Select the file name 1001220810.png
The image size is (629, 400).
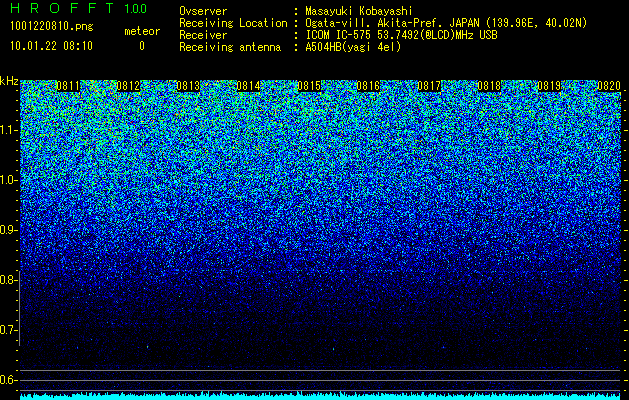tap(52, 26)
